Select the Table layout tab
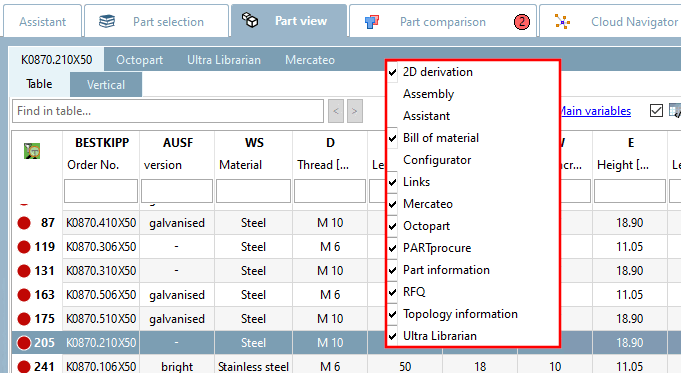The image size is (681, 373). click(39, 84)
